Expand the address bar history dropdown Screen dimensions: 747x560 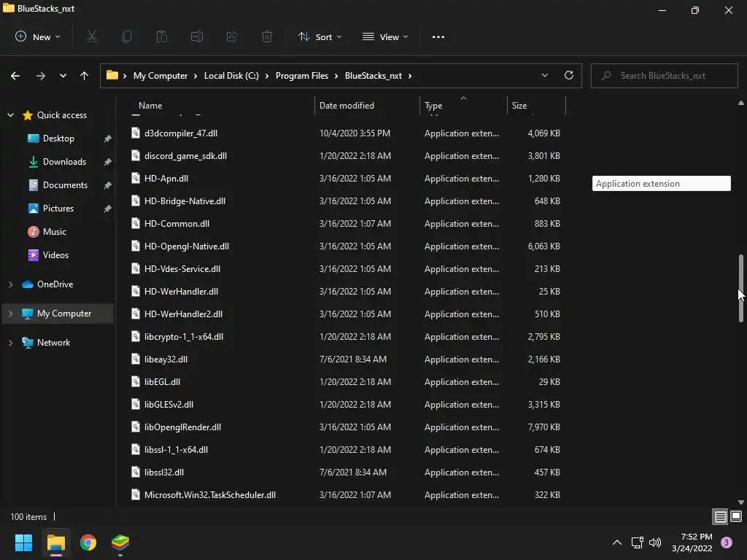(544, 75)
